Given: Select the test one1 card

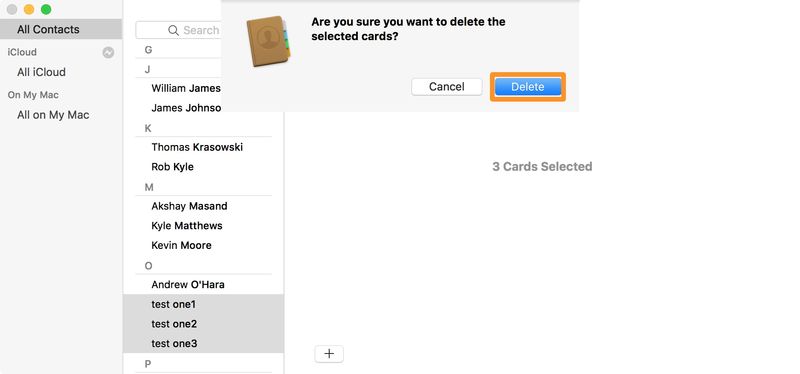Looking at the screenshot, I should [204, 304].
